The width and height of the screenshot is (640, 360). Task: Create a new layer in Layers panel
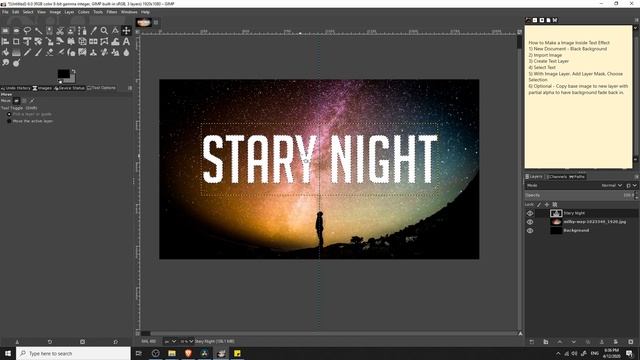[531, 342]
